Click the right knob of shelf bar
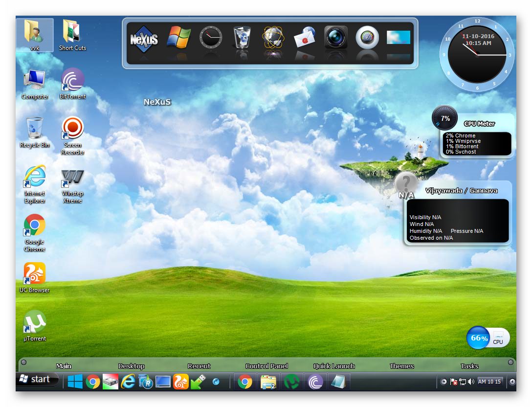Screen dimensions: 532x407 point(510,362)
